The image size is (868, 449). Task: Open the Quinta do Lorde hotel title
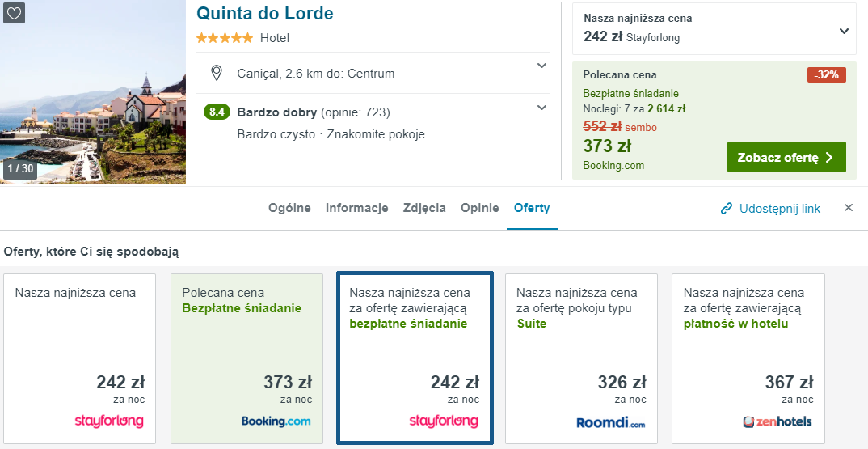pos(265,14)
